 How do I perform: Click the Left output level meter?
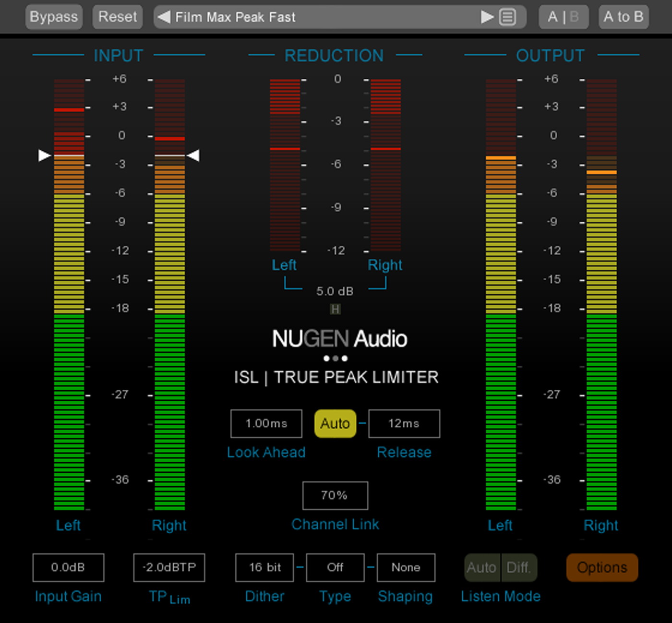pyautogui.click(x=501, y=294)
